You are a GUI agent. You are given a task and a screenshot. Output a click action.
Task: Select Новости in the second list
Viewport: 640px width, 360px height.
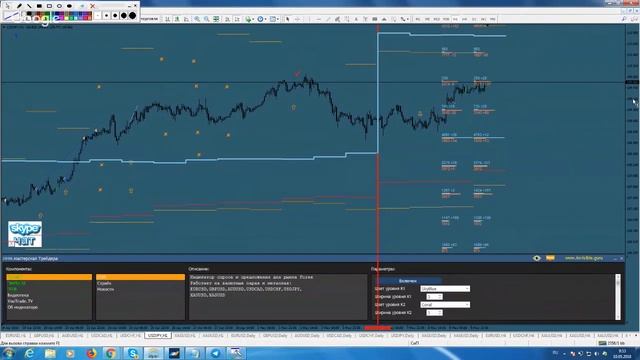pyautogui.click(x=105, y=289)
